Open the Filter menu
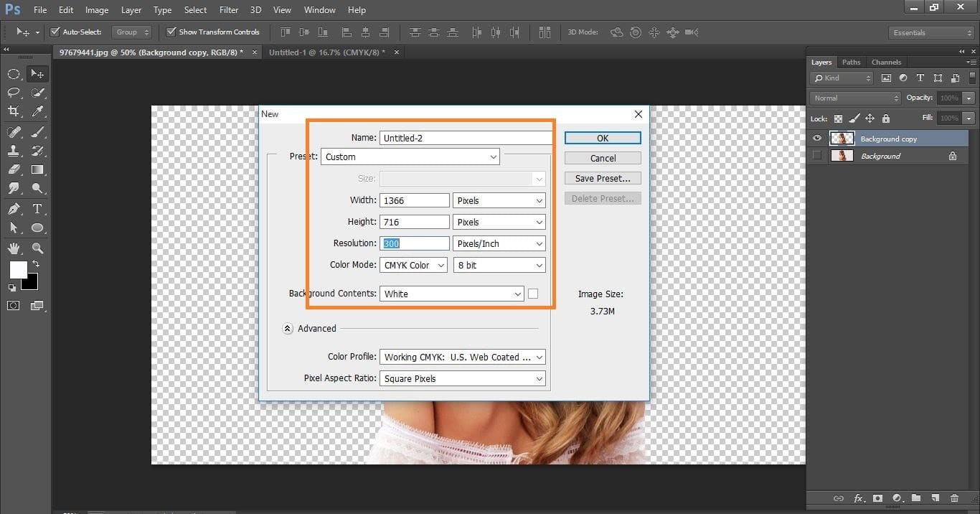The image size is (980, 514). coord(228,9)
